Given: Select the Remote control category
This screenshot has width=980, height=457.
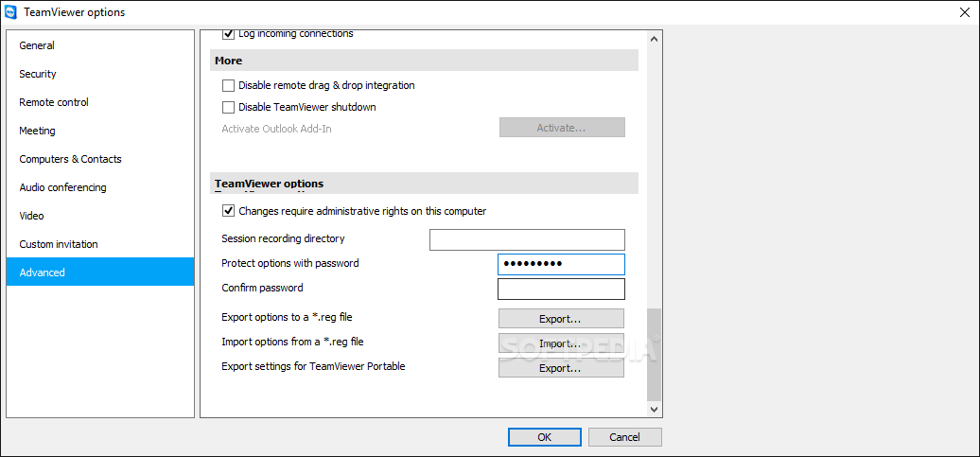Looking at the screenshot, I should point(100,102).
